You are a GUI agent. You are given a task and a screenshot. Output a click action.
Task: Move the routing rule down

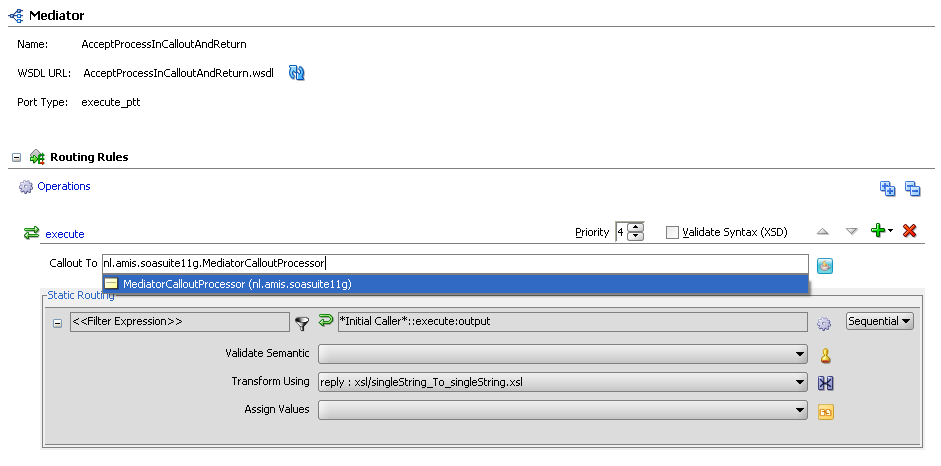coord(852,232)
